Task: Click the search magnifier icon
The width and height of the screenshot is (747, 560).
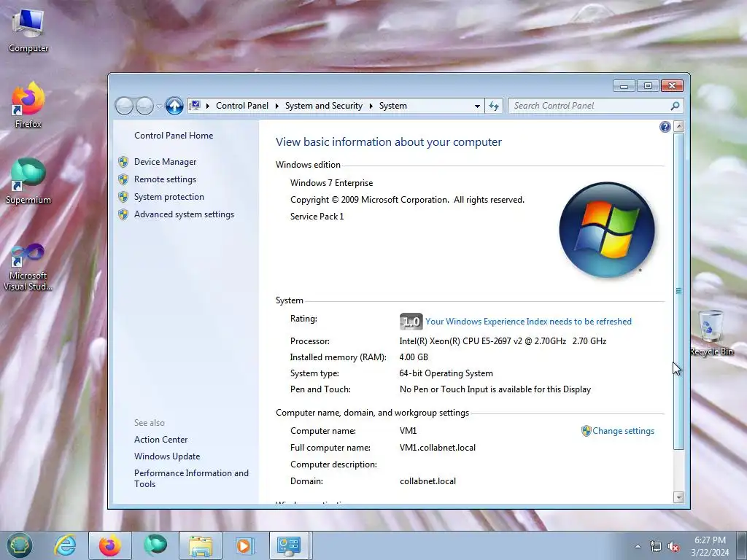Action: (x=675, y=106)
